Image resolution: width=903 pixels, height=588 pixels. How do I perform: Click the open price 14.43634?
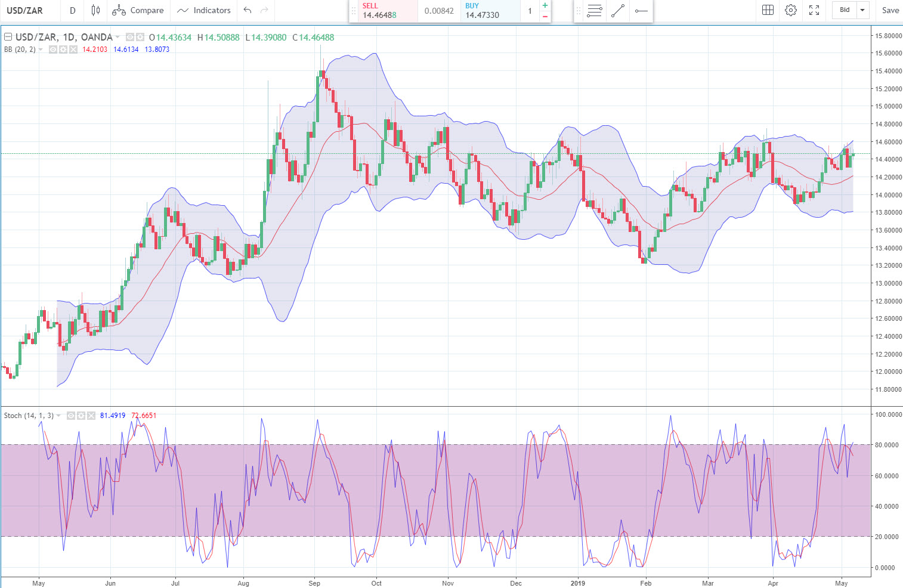click(x=174, y=37)
